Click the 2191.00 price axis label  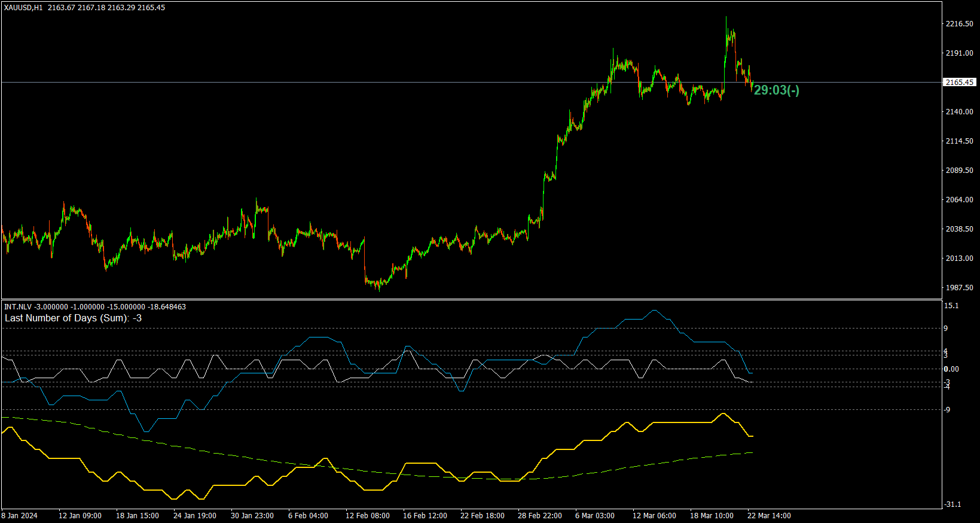click(959, 53)
